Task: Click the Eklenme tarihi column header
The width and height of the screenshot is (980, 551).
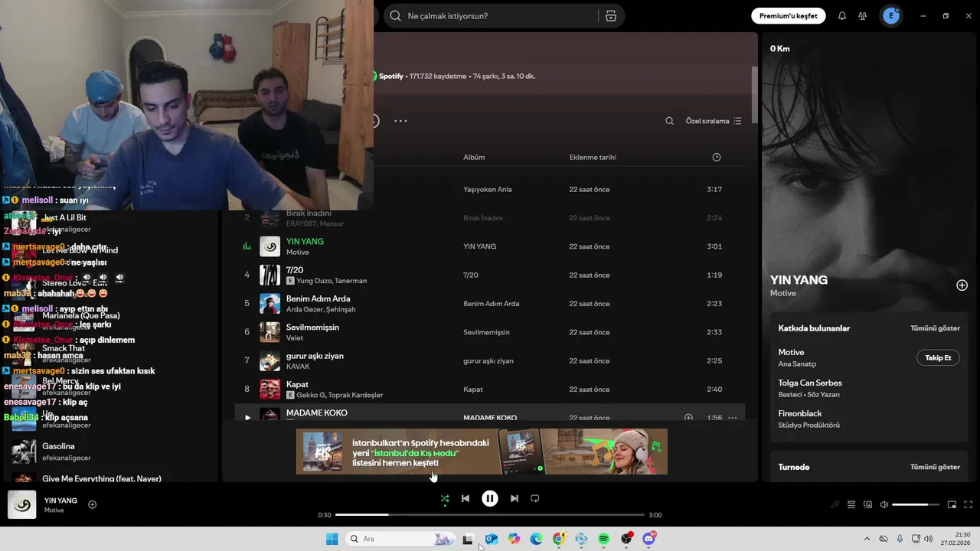Action: point(593,157)
